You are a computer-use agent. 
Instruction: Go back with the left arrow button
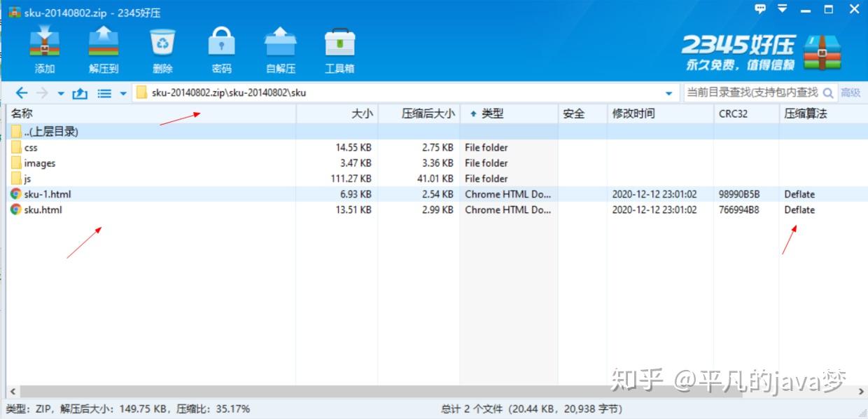coord(22,92)
